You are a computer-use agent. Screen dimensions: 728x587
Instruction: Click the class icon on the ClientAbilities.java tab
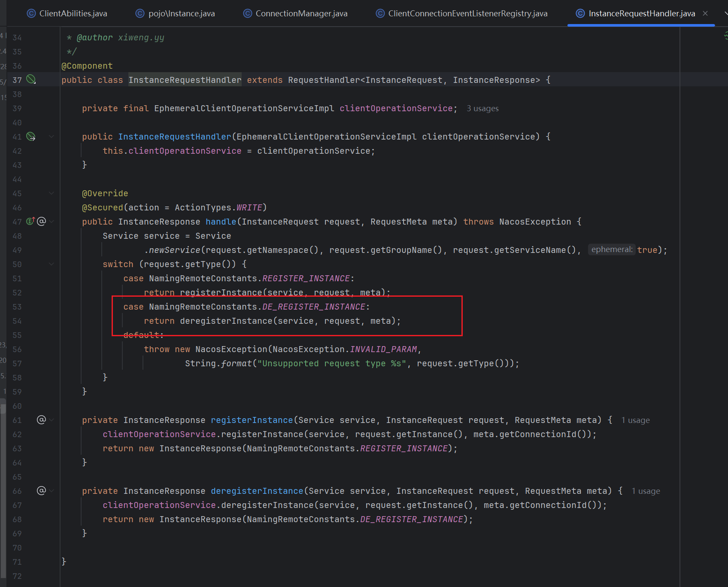[31, 14]
